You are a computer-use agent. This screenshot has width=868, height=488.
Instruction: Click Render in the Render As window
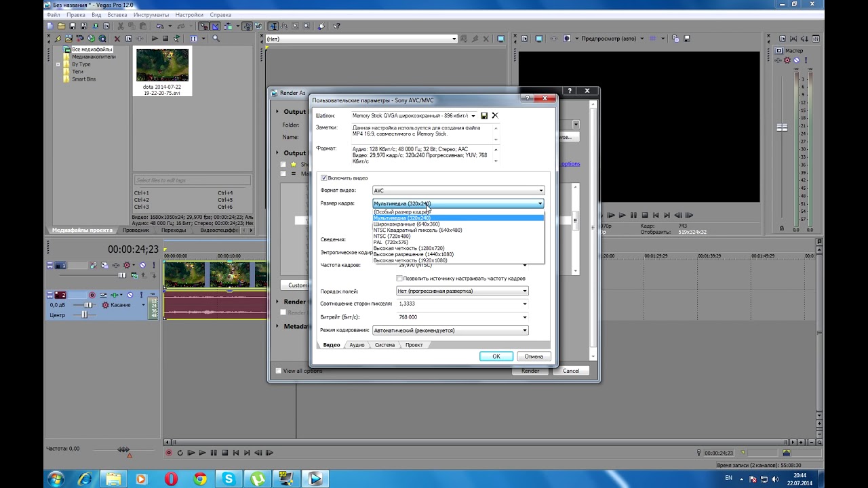(x=530, y=371)
